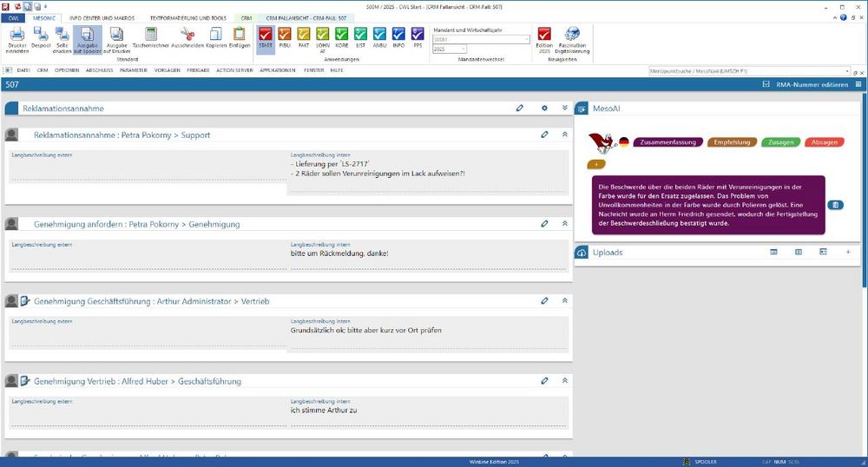Copy MesoAI summary with clipboard button

[x=835, y=205]
